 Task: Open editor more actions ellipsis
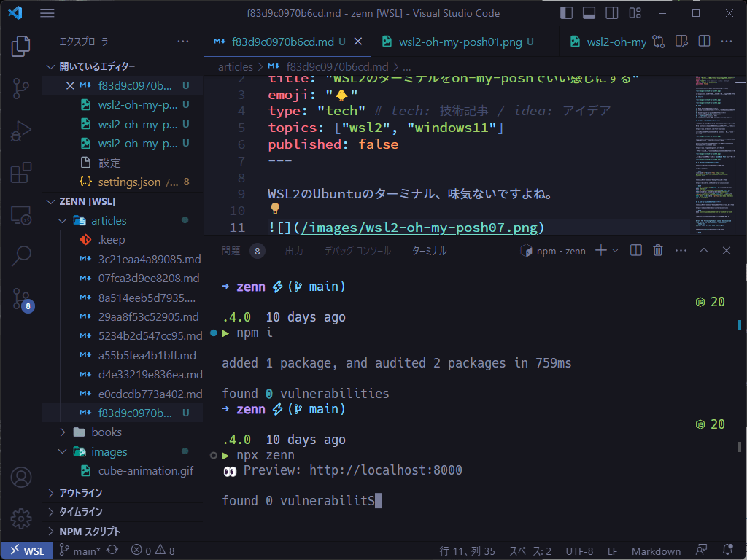(727, 42)
